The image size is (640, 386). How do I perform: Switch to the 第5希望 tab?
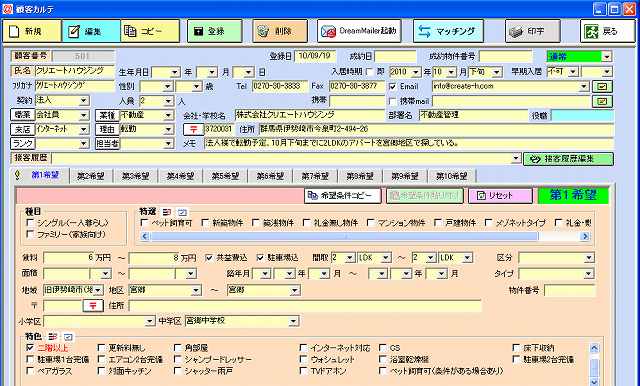[225, 176]
